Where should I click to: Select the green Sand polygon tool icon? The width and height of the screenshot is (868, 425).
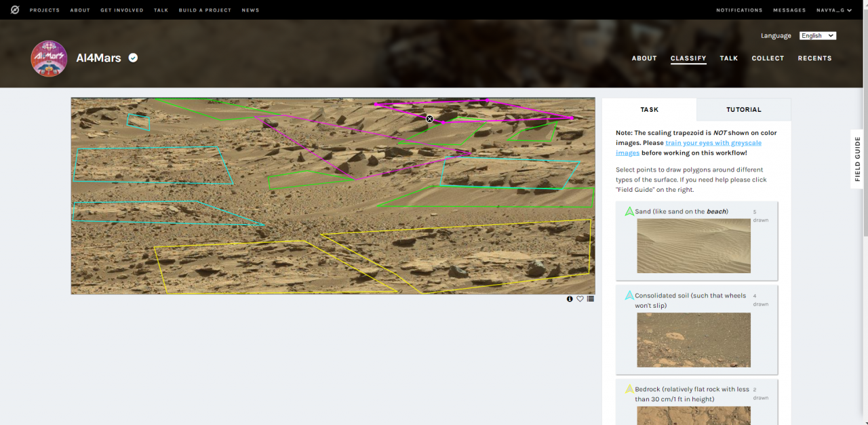point(629,211)
